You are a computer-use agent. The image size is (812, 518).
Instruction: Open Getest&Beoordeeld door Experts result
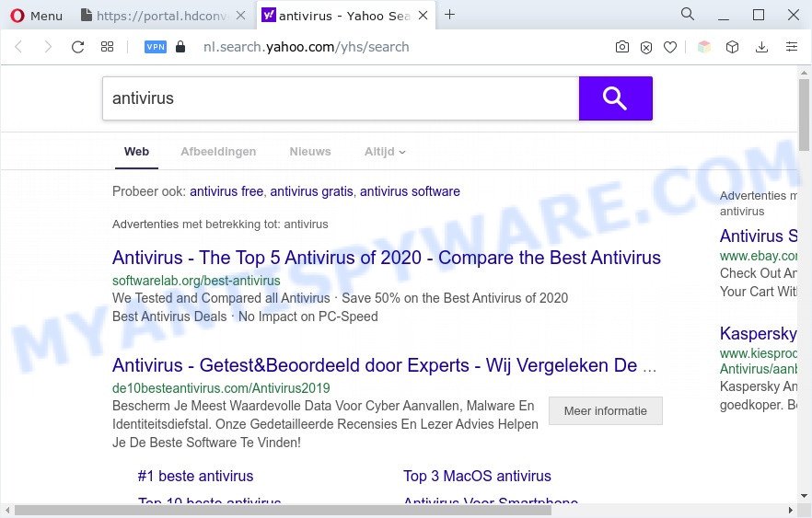(x=384, y=365)
